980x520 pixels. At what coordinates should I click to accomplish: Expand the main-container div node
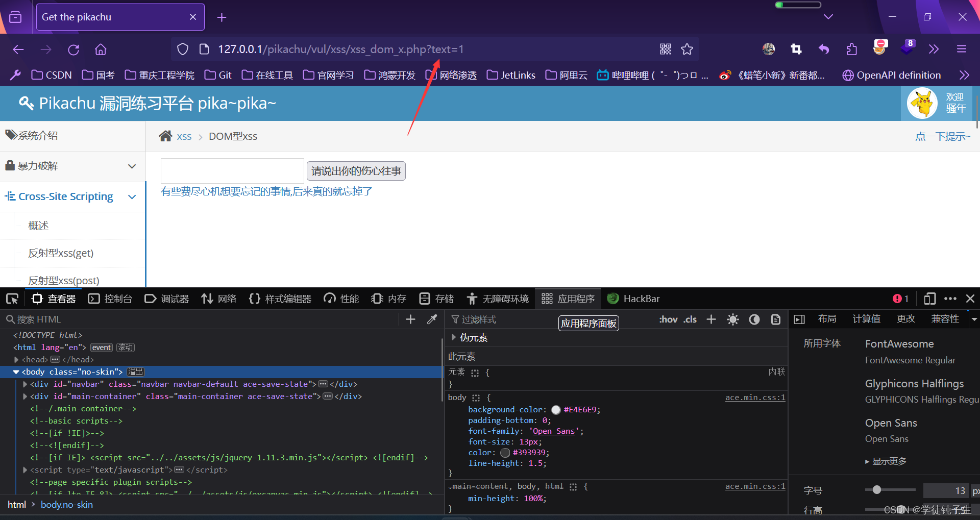point(25,397)
